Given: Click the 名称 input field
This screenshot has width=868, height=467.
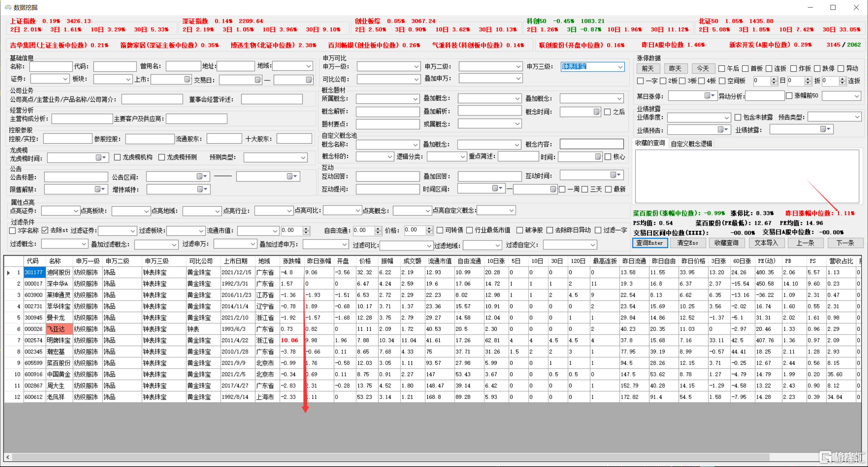Looking at the screenshot, I should (x=51, y=66).
